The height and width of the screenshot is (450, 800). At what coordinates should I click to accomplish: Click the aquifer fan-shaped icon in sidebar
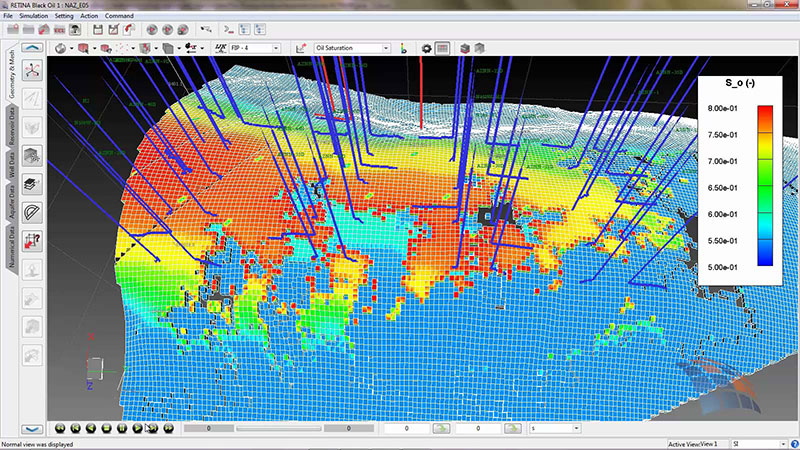pos(32,211)
